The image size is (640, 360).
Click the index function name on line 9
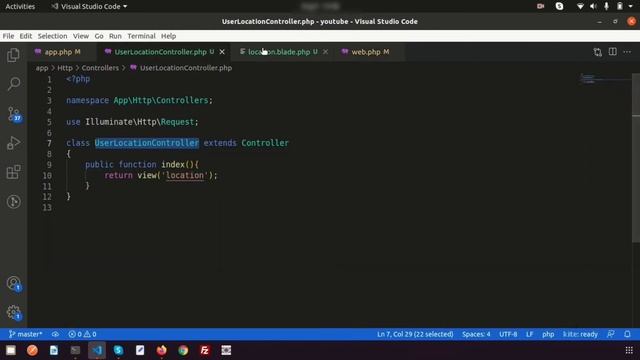coord(173,164)
